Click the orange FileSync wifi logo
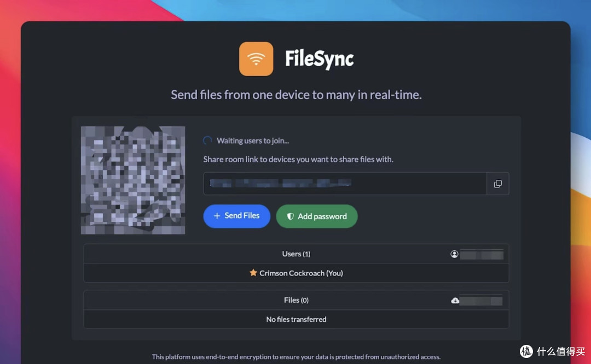This screenshot has height=364, width=591. 256,58
